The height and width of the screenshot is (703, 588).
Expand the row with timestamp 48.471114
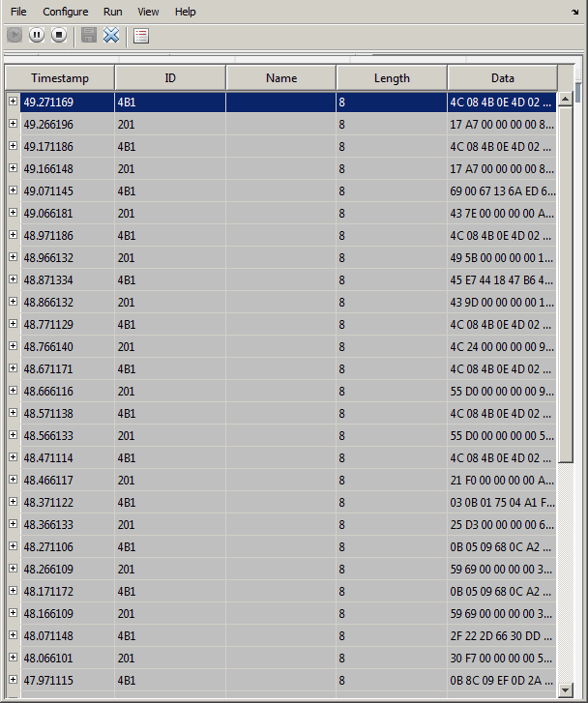13,456
